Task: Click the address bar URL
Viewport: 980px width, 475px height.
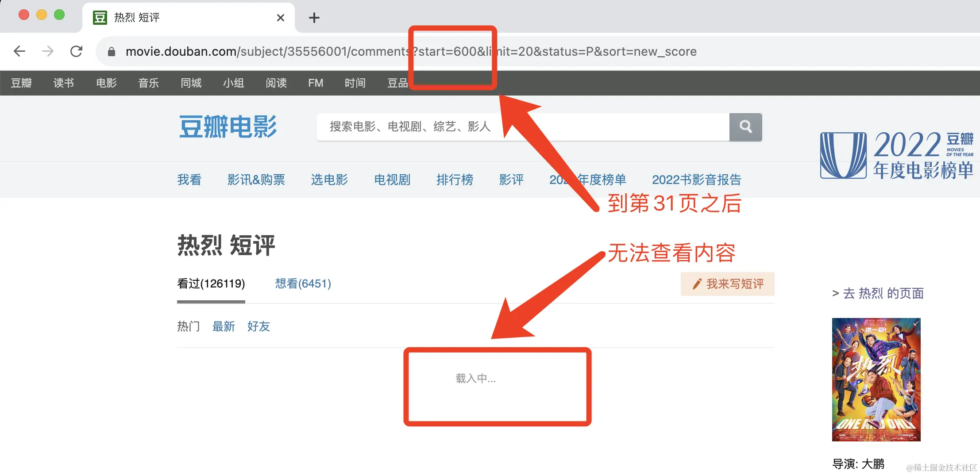Action: coord(411,51)
